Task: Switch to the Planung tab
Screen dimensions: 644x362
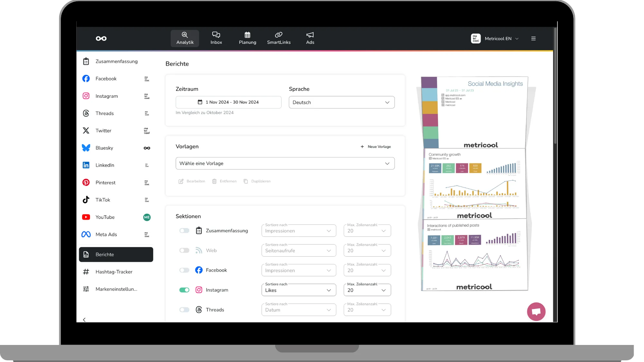Action: click(x=247, y=38)
